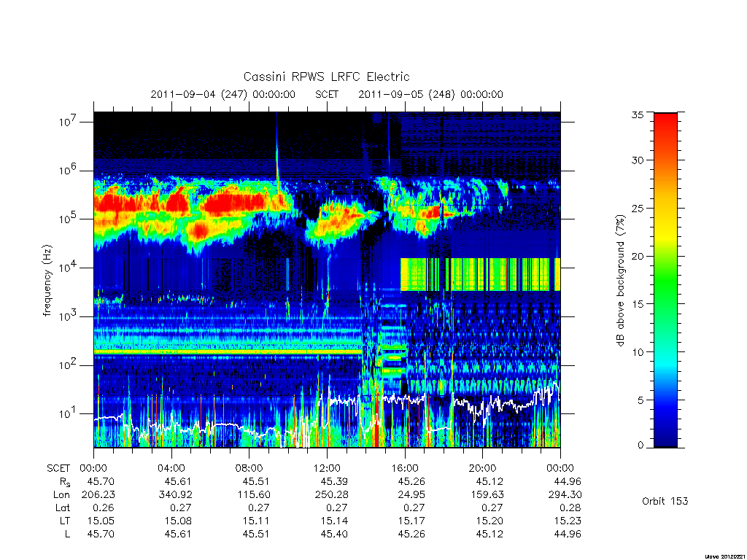Screen dimensions: 747x560
Task: Click the 04:00 SCET time axis label
Action: [x=171, y=468]
